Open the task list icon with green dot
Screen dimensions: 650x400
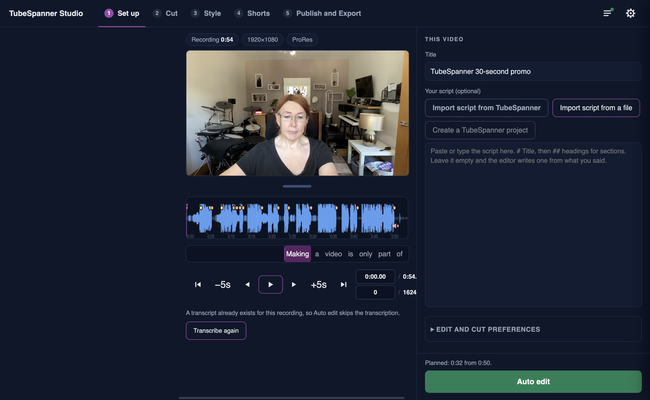[x=608, y=13]
